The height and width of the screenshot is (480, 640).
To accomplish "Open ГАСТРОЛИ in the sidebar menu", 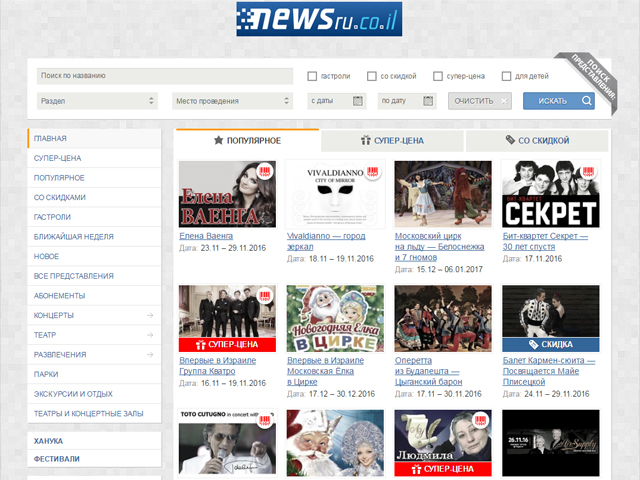I will coord(94,217).
